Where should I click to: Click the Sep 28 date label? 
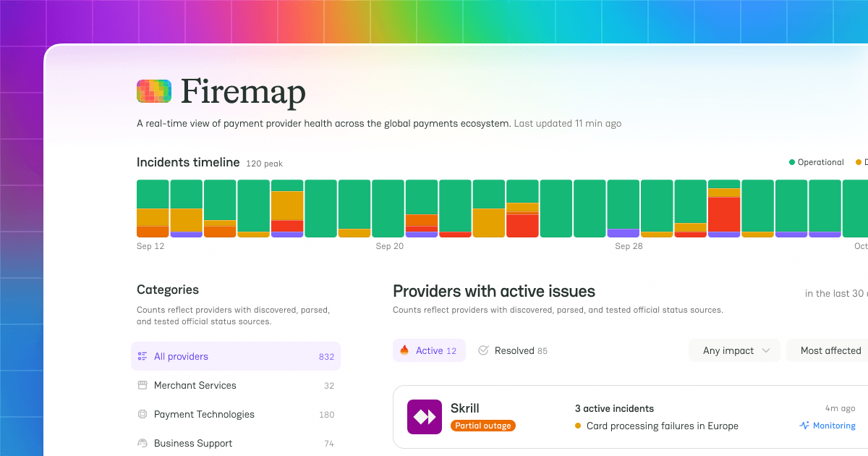[629, 246]
